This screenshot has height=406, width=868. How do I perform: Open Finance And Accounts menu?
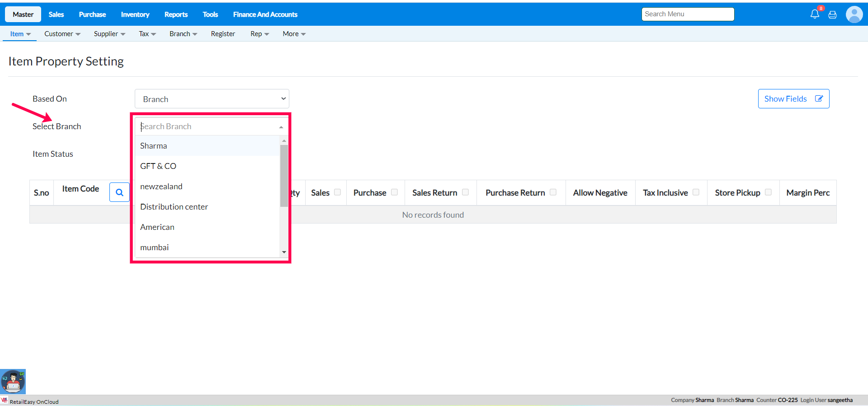[265, 14]
